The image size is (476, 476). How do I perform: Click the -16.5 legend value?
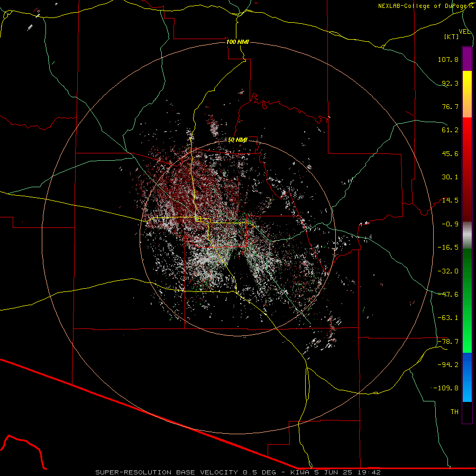(448, 248)
